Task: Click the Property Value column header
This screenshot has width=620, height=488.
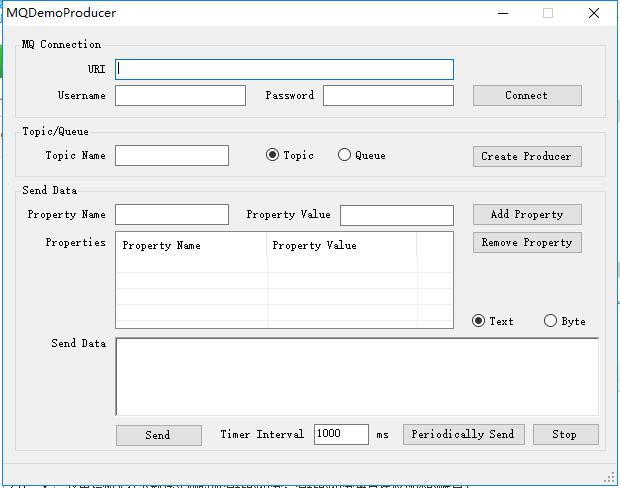Action: (x=342, y=246)
